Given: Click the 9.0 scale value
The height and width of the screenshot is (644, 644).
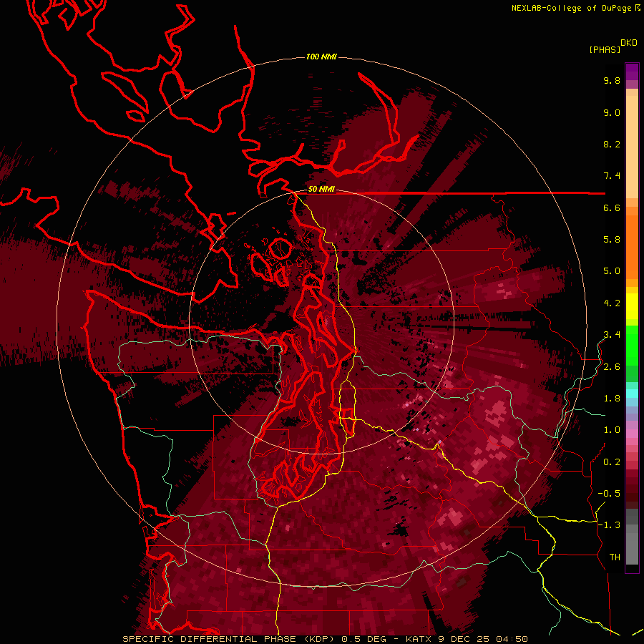Looking at the screenshot, I should pos(612,113).
